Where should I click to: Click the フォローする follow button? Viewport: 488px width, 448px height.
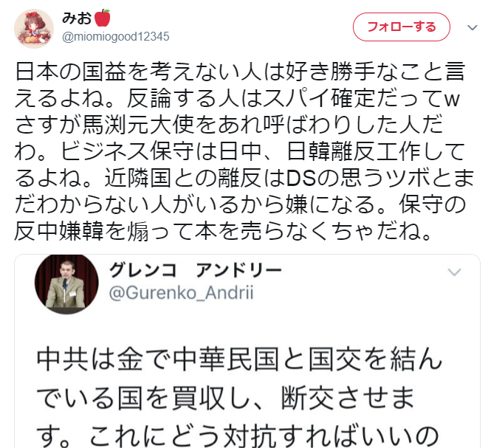click(x=401, y=27)
